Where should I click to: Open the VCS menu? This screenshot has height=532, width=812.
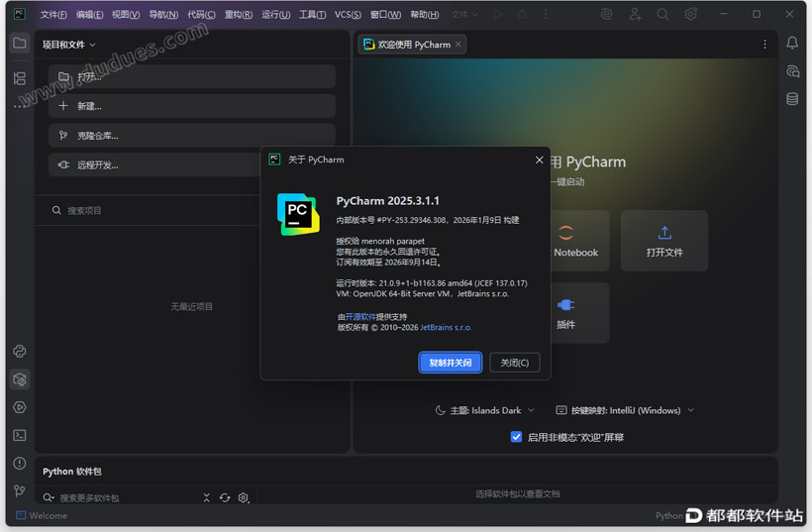tap(348, 15)
